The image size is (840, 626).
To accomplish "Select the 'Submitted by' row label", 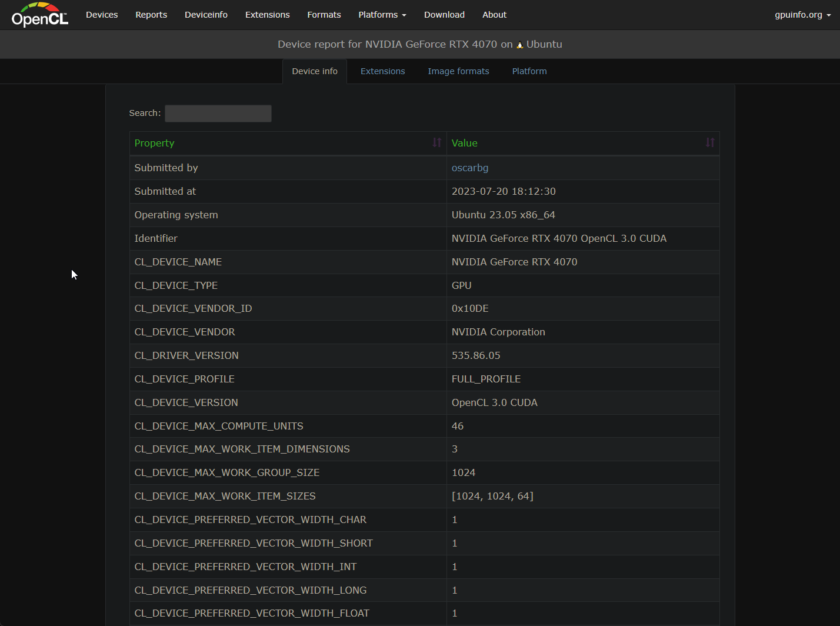I will tap(166, 168).
